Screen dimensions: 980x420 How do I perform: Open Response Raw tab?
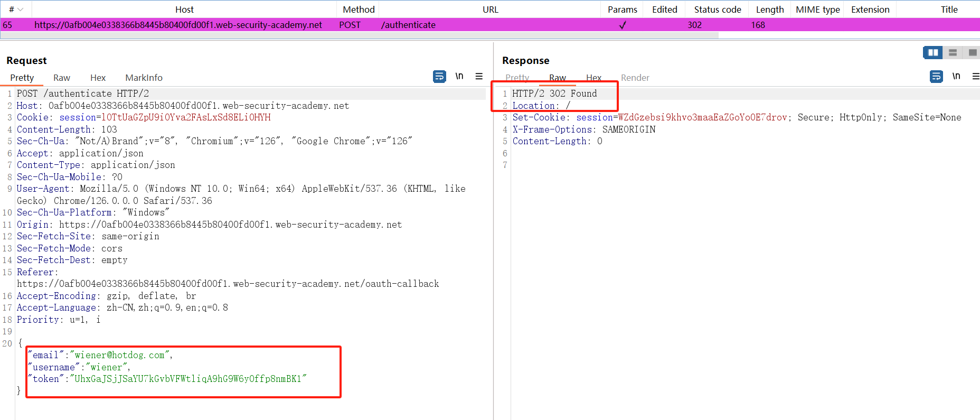pyautogui.click(x=557, y=78)
